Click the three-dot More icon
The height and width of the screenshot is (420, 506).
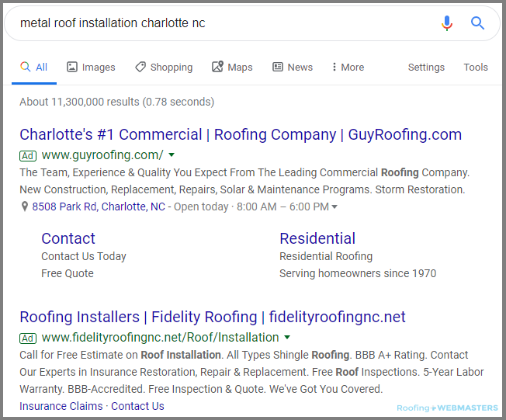pos(334,67)
